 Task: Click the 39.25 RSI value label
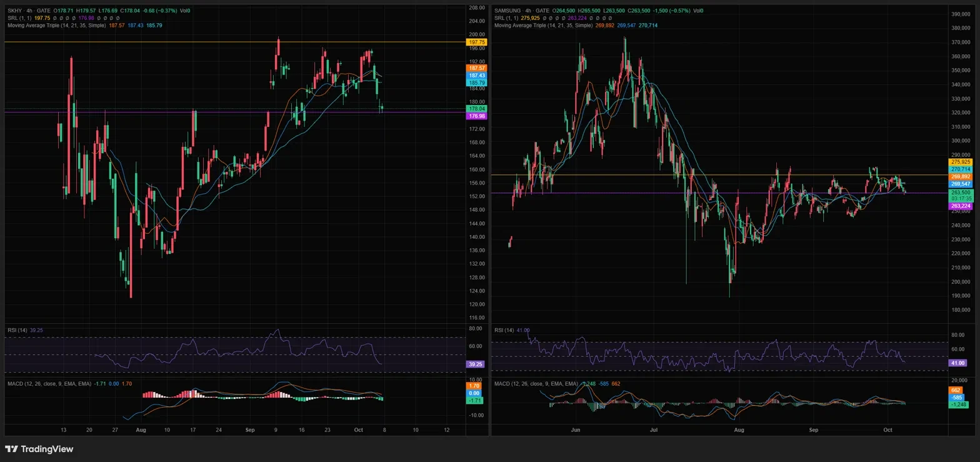[x=475, y=364]
